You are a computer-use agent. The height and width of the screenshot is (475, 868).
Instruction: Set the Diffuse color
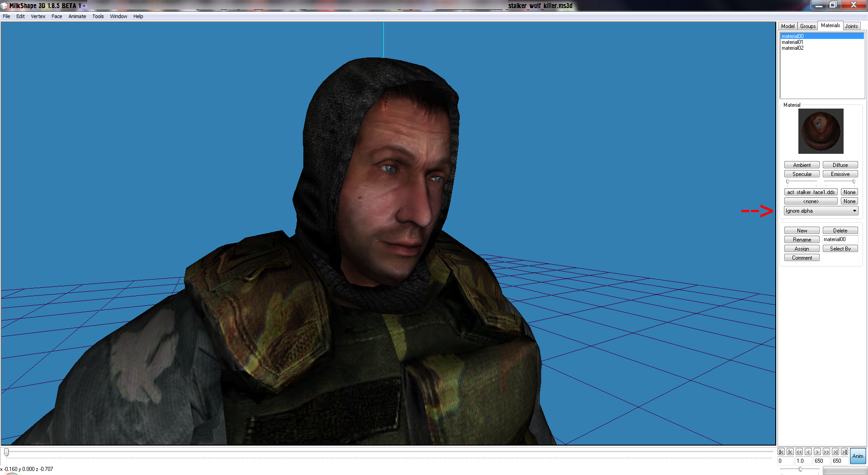tap(840, 165)
